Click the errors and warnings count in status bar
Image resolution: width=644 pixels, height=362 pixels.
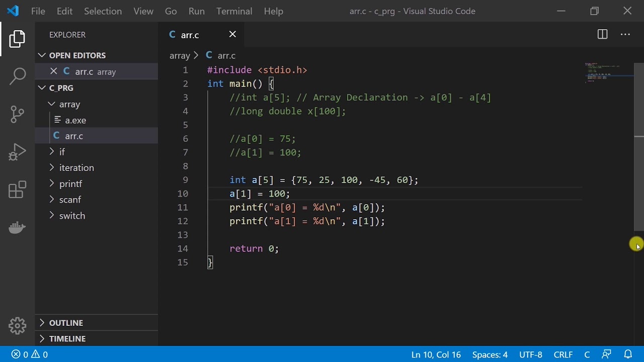pos(30,354)
